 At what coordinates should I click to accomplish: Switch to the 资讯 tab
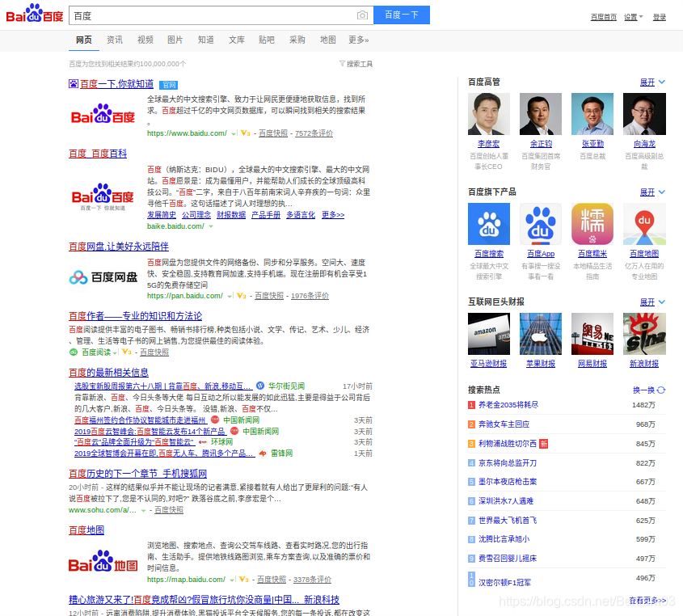pyautogui.click(x=115, y=40)
